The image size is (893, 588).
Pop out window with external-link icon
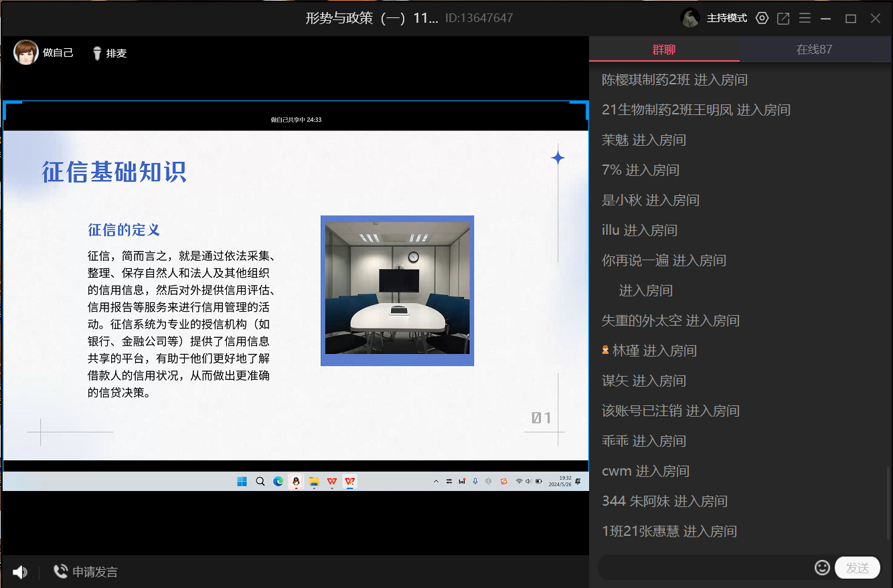tap(783, 18)
